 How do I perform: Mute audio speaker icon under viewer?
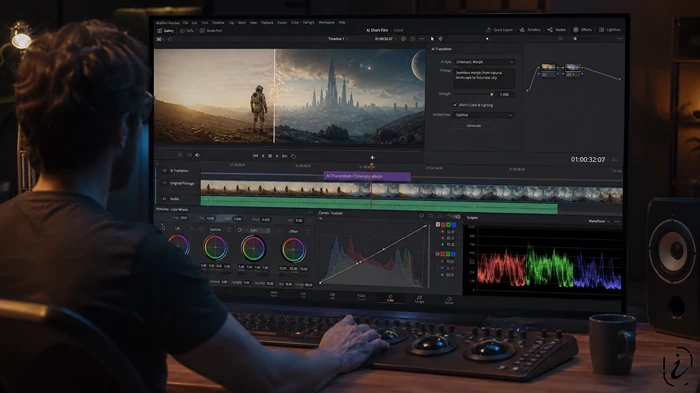pyautogui.click(x=197, y=155)
